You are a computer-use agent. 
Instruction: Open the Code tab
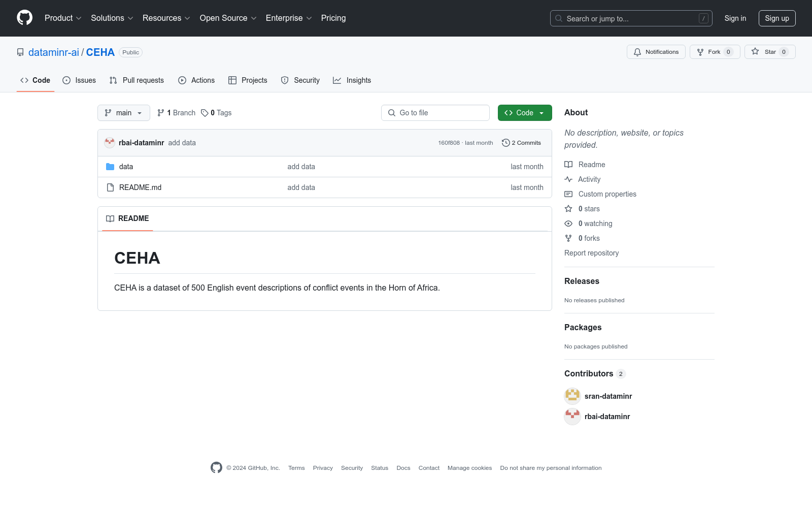tap(36, 80)
